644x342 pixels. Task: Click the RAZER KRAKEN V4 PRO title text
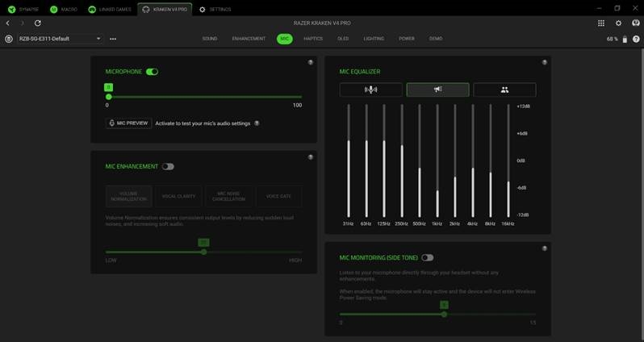[322, 23]
